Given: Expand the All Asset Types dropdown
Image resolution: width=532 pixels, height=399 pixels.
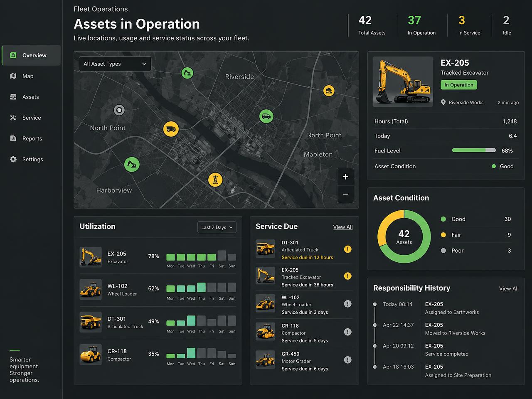Looking at the screenshot, I should [x=115, y=64].
